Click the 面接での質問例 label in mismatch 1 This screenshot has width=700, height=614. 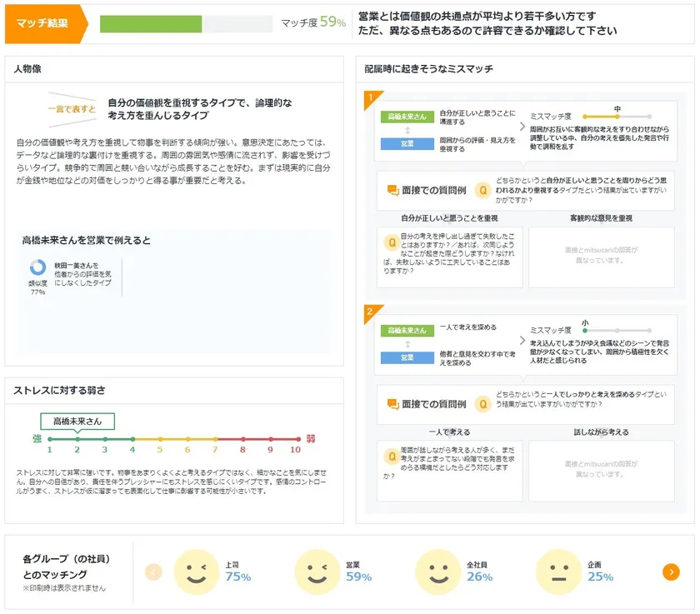click(x=433, y=191)
